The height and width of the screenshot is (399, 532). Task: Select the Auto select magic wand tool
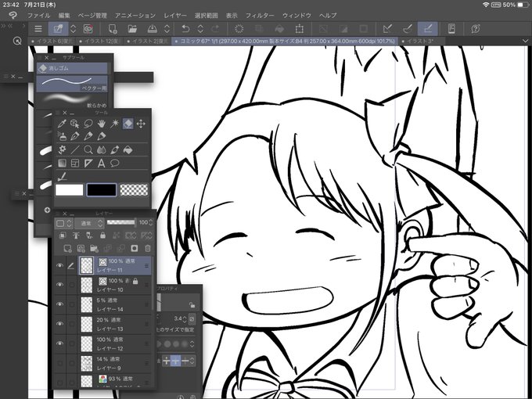point(115,124)
